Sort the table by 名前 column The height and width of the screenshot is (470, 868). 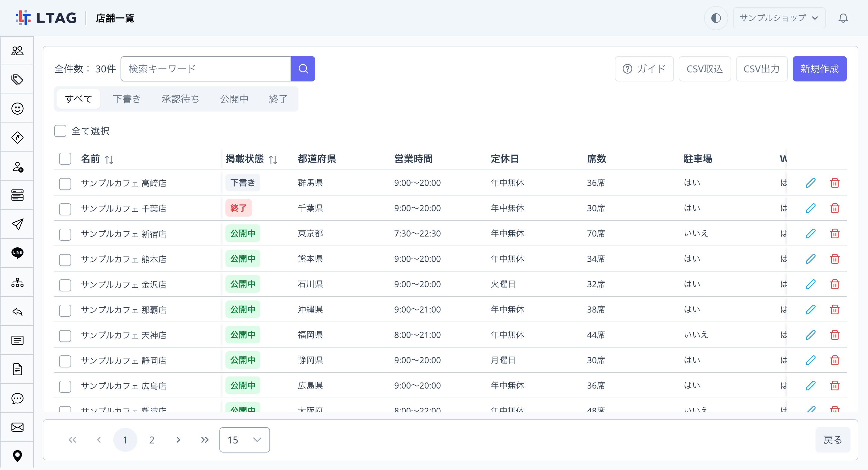pos(109,160)
